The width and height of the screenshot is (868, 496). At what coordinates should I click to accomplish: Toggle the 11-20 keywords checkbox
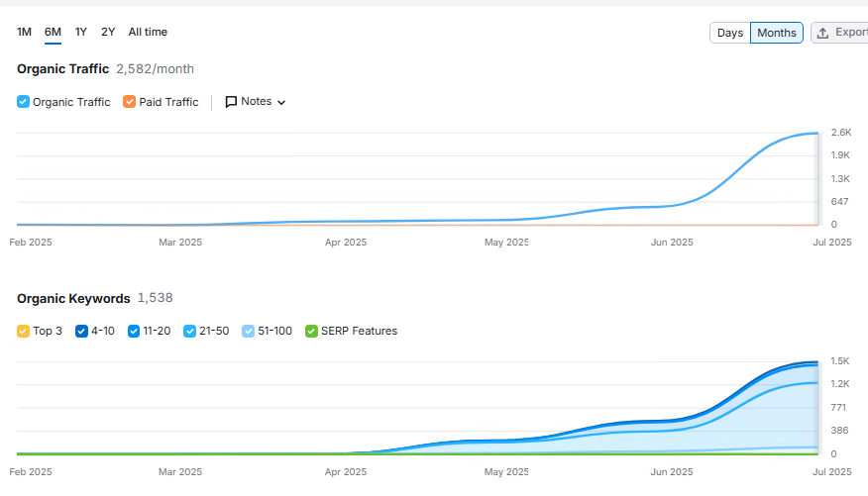[134, 332]
